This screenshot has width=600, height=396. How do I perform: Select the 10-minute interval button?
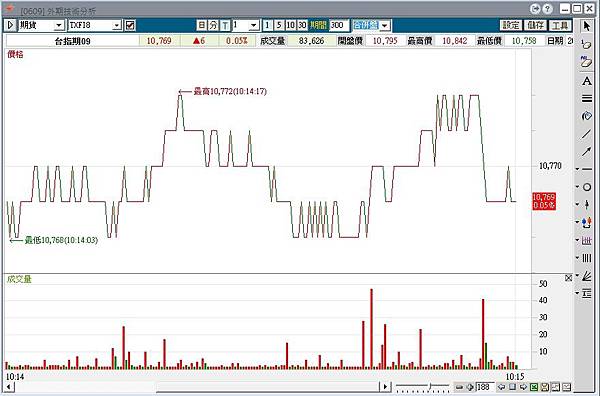tap(290, 25)
